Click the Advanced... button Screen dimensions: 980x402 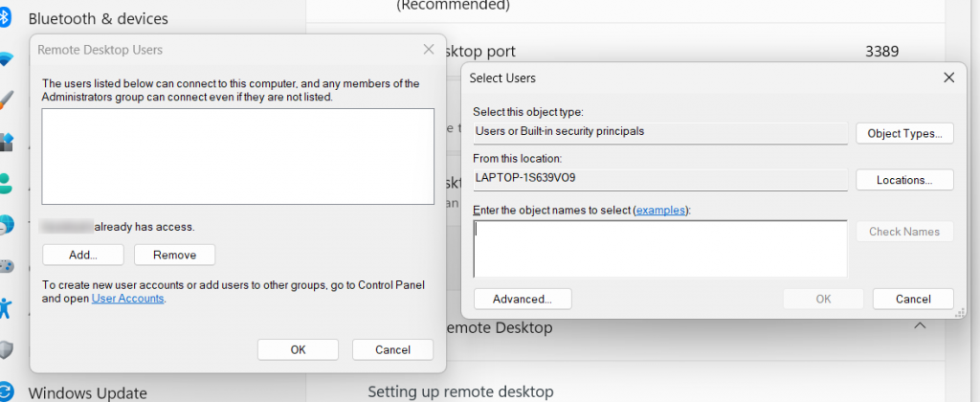523,300
